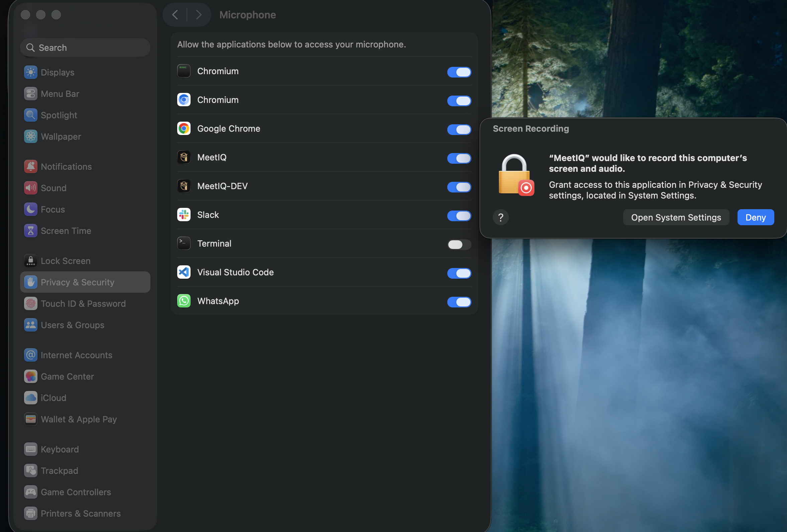
Task: Toggle MeetIQ-DEV microphone switch
Action: click(x=459, y=187)
